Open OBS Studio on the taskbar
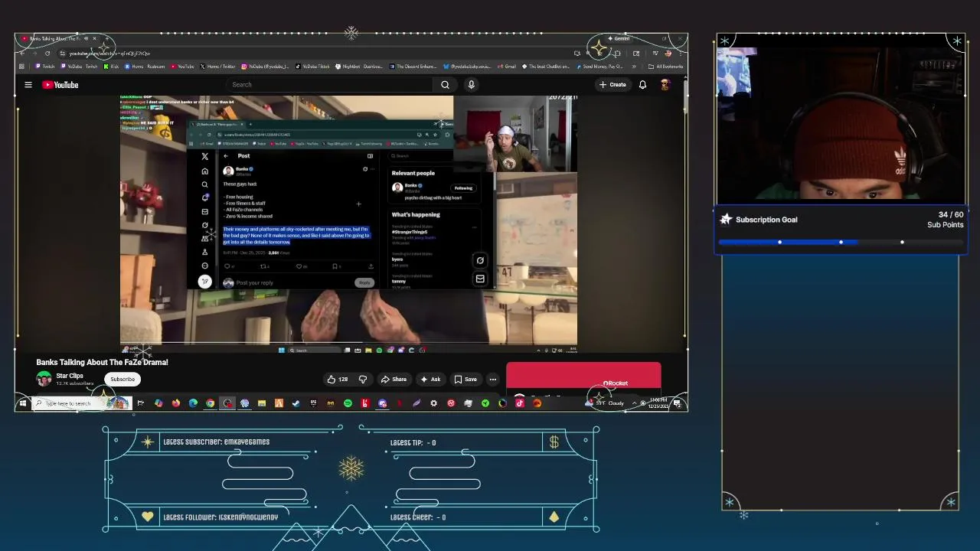Viewport: 980px width, 551px height. (x=227, y=403)
